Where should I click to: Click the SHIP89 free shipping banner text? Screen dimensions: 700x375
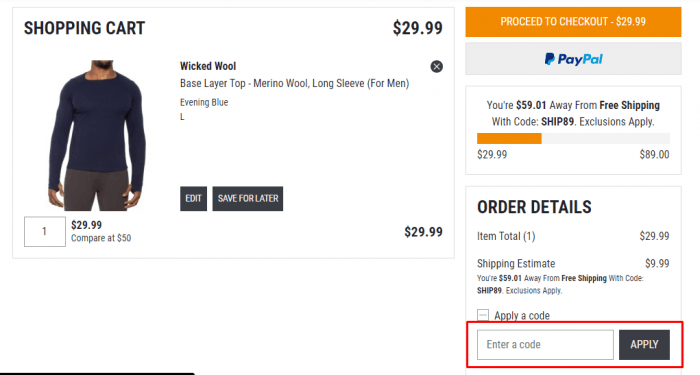(573, 113)
